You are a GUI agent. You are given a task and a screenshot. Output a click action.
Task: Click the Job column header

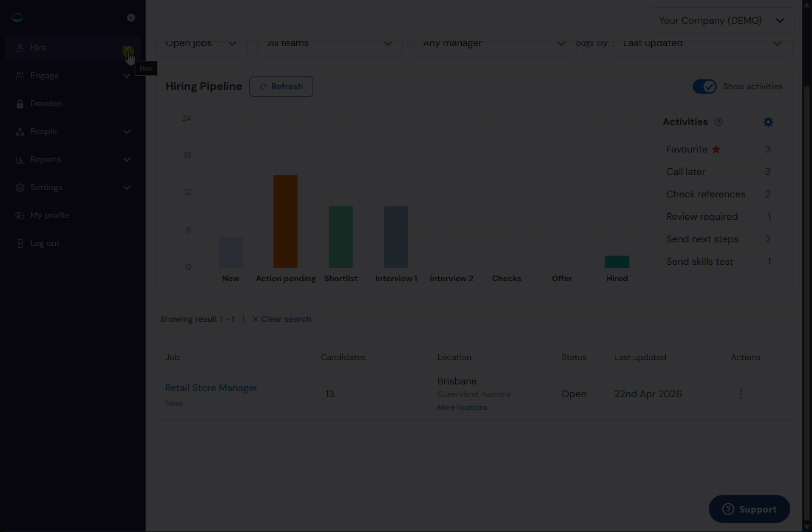(172, 357)
